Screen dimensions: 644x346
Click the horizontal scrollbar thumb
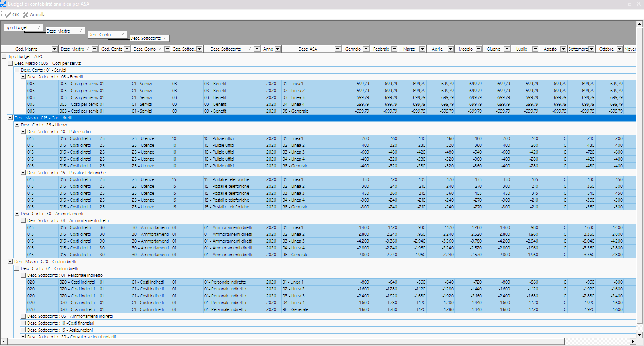point(286,342)
